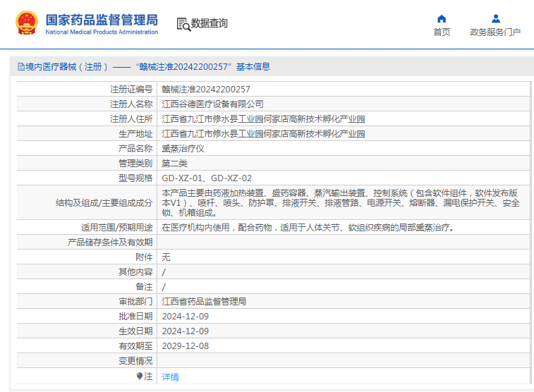Select expiry date 2029-12-08
Viewport: 534px width, 392px height.
[x=186, y=345]
